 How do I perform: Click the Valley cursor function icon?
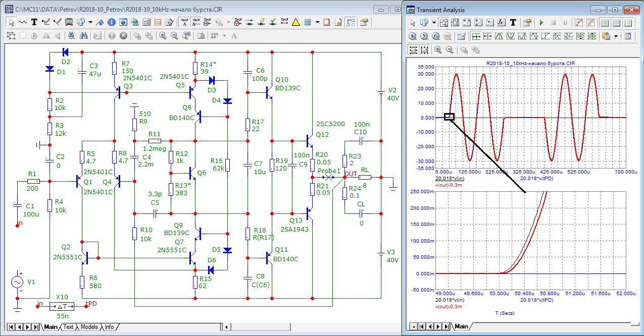tap(511, 36)
